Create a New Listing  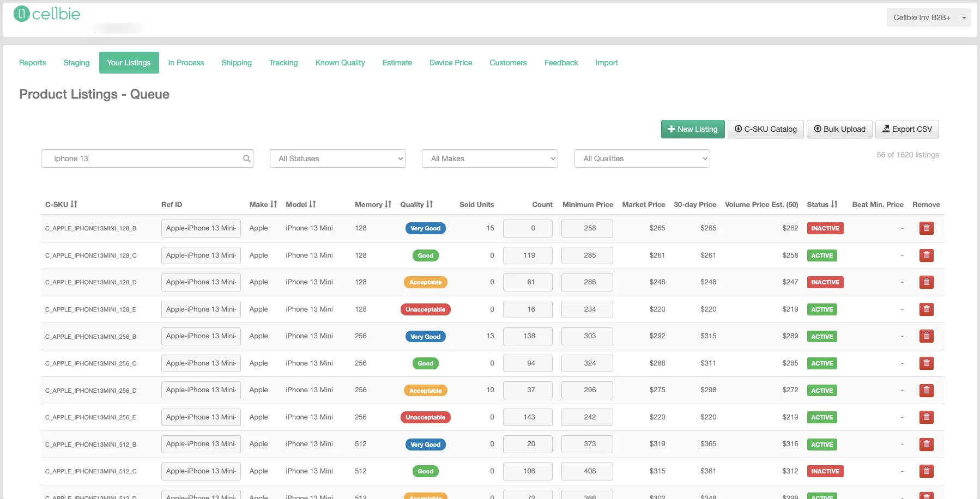[x=693, y=129]
